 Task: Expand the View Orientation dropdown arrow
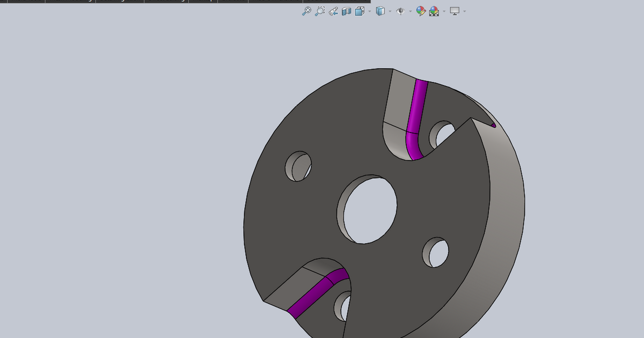point(369,11)
